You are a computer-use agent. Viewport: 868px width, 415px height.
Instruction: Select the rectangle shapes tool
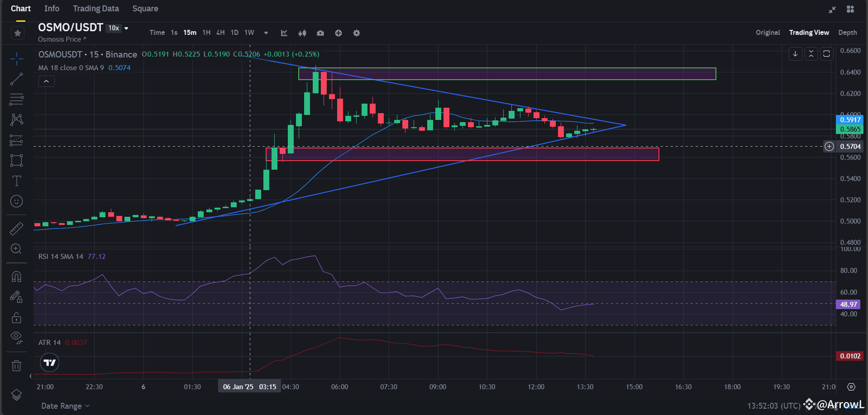(17, 161)
